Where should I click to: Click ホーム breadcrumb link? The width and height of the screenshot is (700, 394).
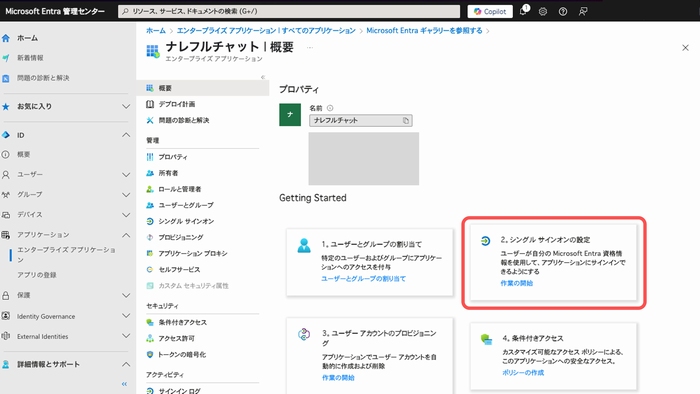click(x=156, y=31)
